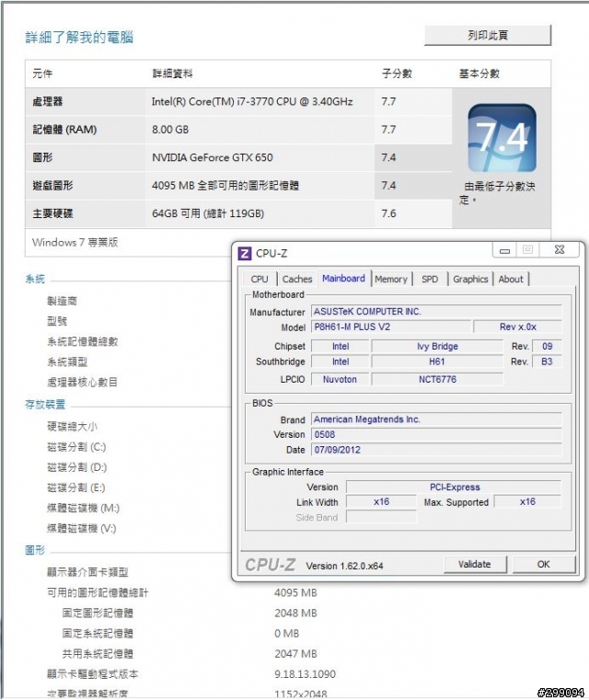Click the NVIDIA GeForce GTX 650 text

click(x=212, y=157)
